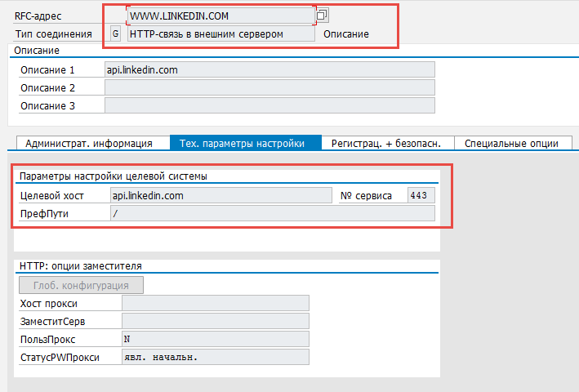Click СтатусPWПрокси field showing явл. начальн.
Viewport: 579px width, 392px height.
point(216,358)
